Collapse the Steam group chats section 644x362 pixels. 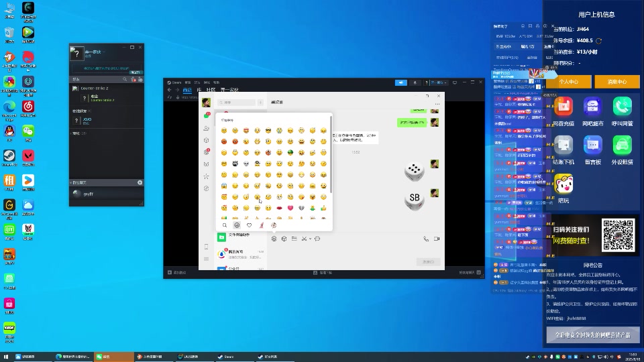click(x=71, y=182)
